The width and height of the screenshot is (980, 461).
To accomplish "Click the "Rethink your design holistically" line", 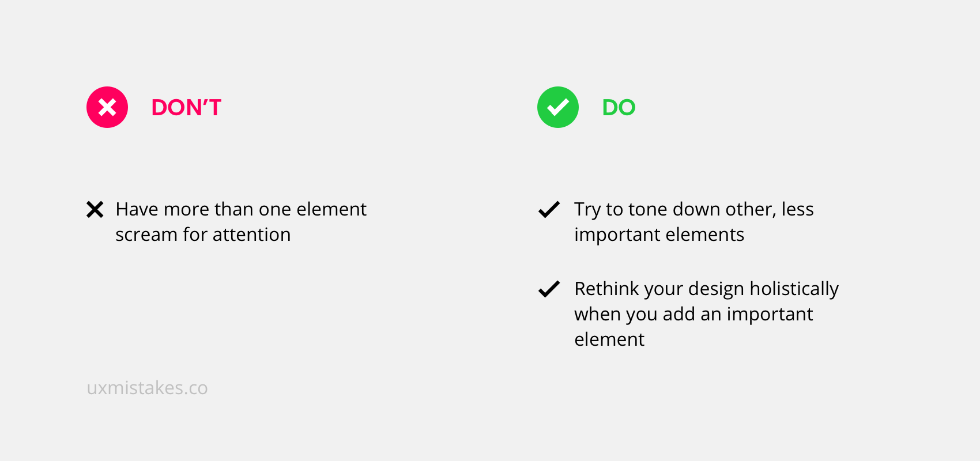I will 706,289.
